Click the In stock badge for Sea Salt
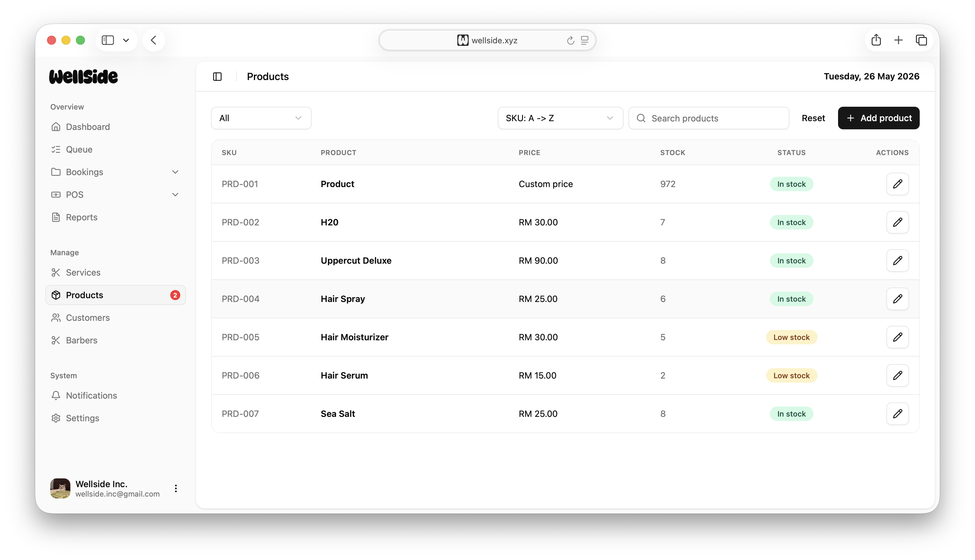This screenshot has width=975, height=560. click(x=791, y=413)
